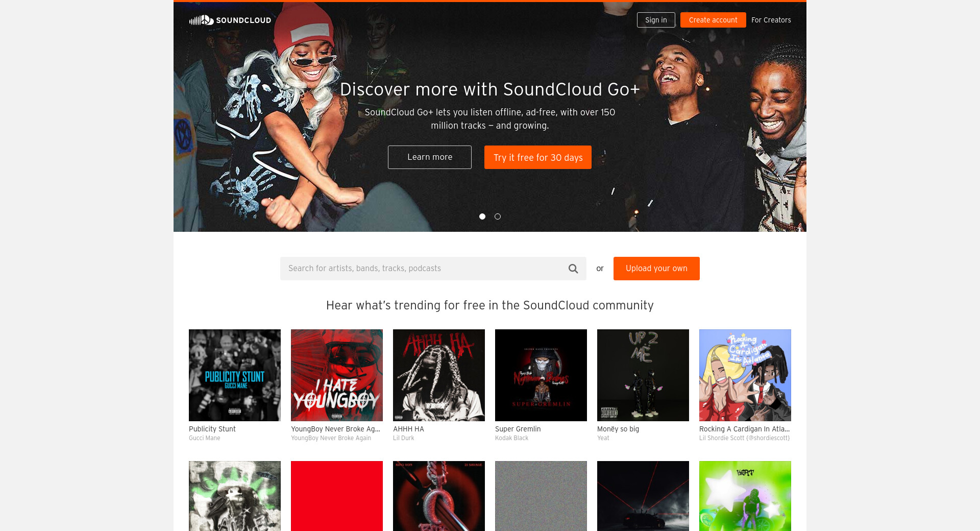Select the first carousel slide dot
980x531 pixels.
click(482, 216)
